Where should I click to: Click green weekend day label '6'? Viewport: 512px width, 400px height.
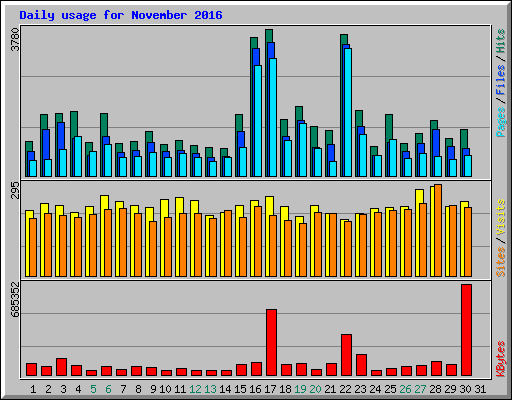point(108,389)
